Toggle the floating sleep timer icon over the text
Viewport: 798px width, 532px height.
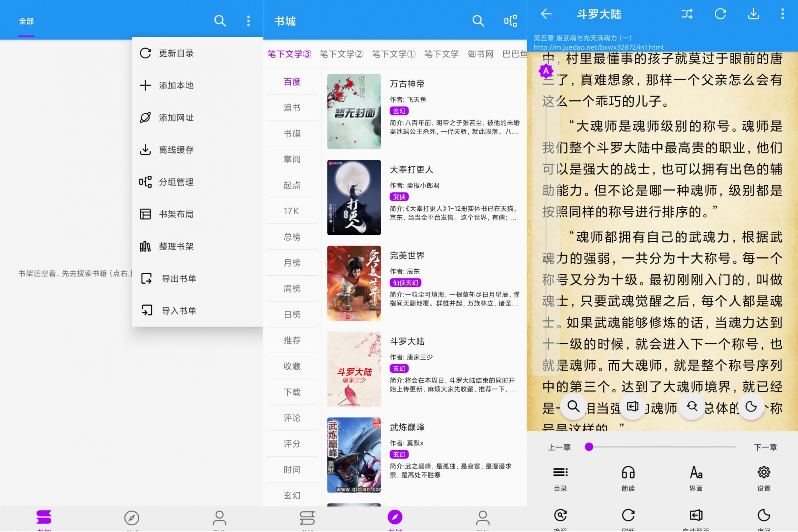[x=752, y=407]
